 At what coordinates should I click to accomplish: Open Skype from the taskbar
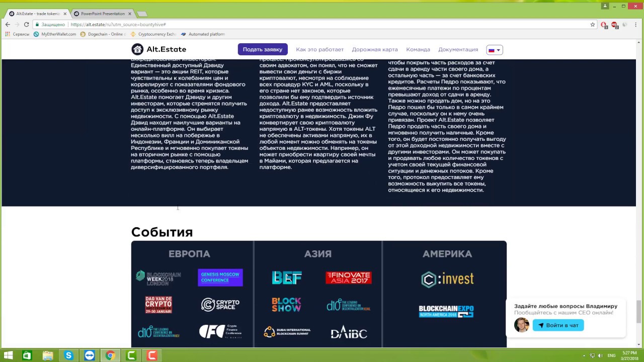(68, 355)
